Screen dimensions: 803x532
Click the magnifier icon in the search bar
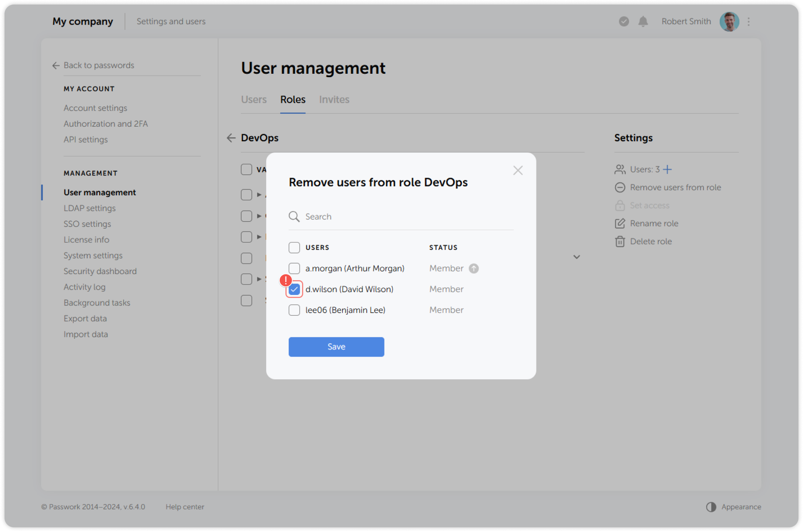(x=294, y=216)
